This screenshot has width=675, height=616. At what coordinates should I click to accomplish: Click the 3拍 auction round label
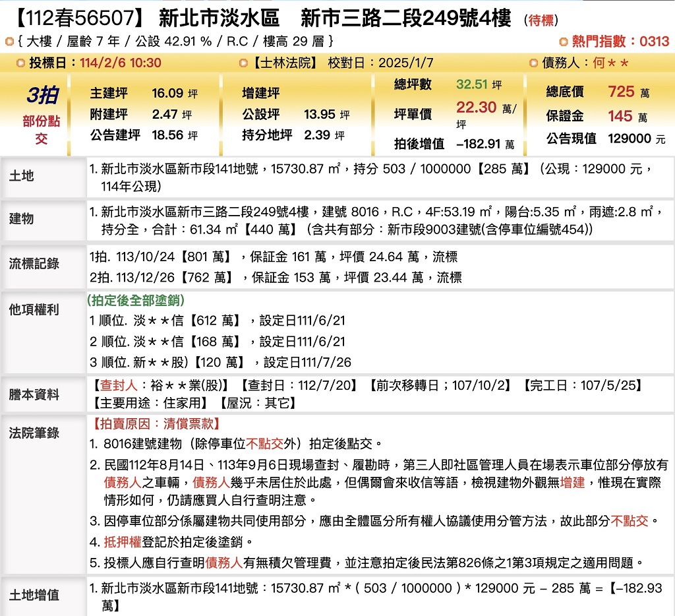(42, 96)
